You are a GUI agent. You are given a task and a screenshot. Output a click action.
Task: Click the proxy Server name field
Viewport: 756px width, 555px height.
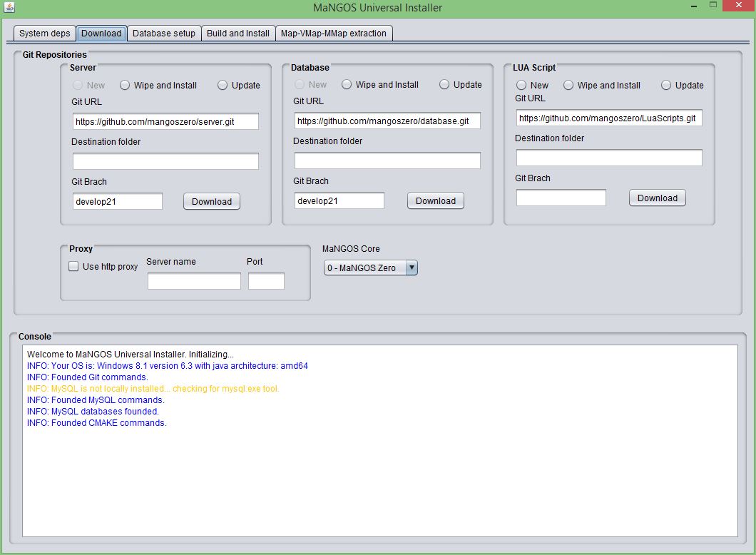[x=194, y=281]
